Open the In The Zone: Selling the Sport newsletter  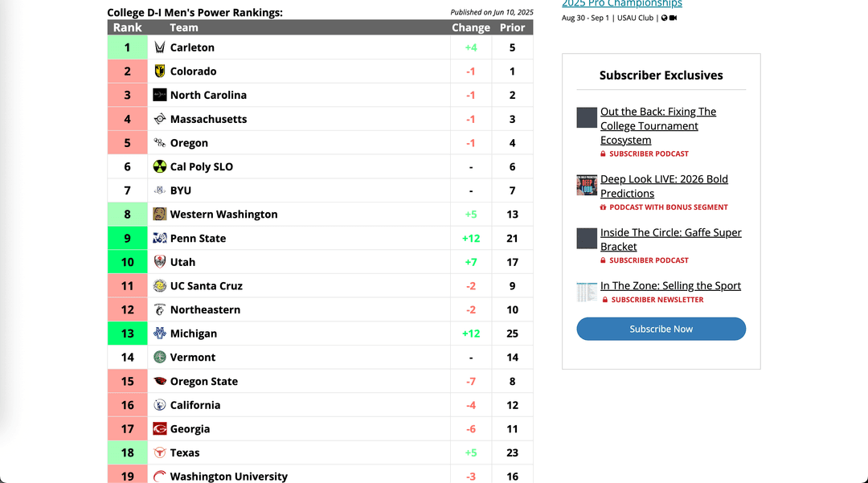pyautogui.click(x=671, y=285)
